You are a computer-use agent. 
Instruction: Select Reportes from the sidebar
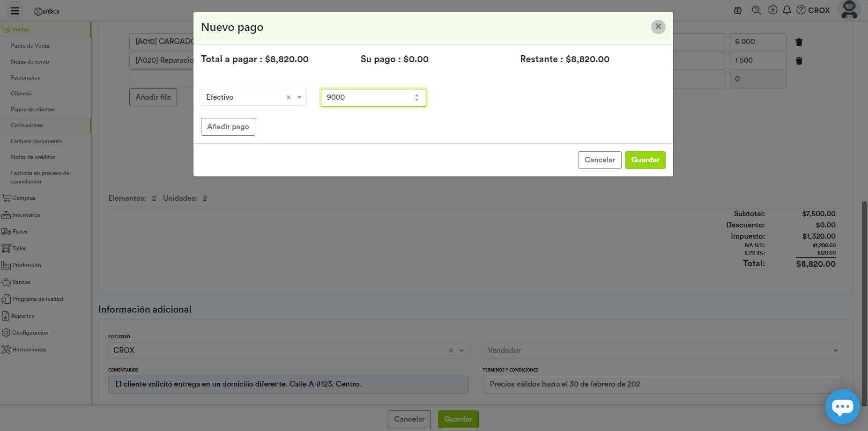[x=23, y=316]
